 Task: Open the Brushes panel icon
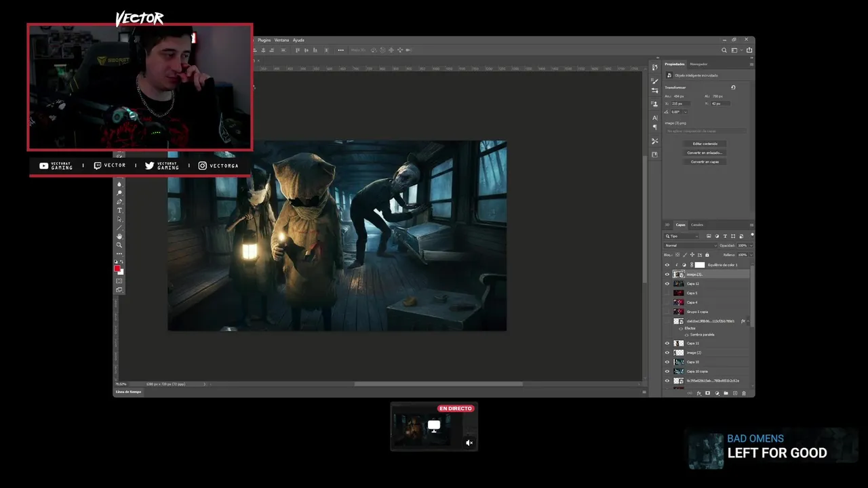(x=655, y=81)
